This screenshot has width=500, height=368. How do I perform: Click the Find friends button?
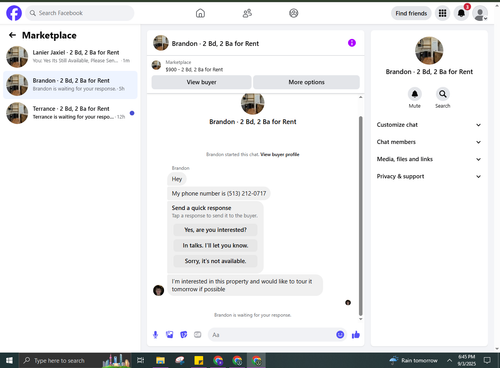(x=411, y=13)
